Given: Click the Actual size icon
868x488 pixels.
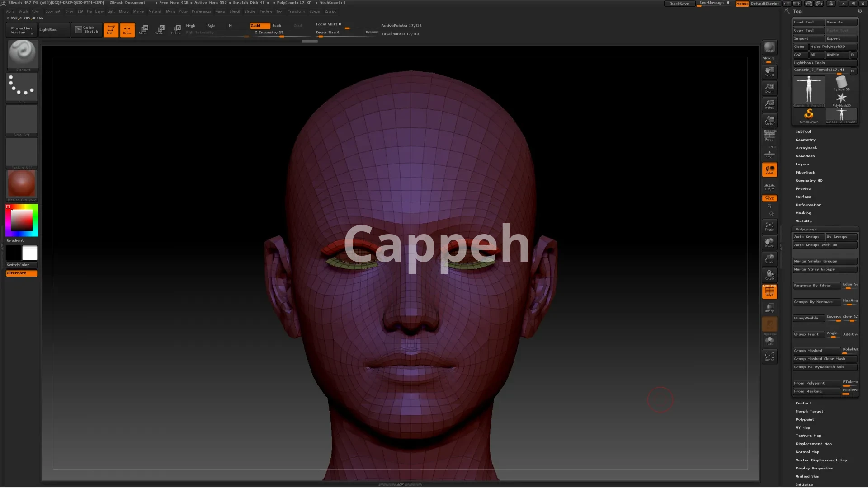Looking at the screenshot, I should [769, 104].
